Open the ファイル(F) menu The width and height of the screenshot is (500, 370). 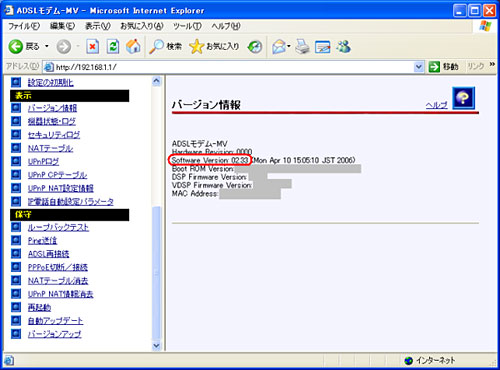pos(24,26)
